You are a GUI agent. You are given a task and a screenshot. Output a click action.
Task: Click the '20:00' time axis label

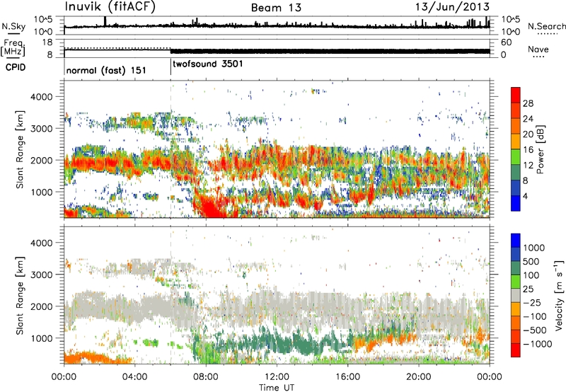419,376
